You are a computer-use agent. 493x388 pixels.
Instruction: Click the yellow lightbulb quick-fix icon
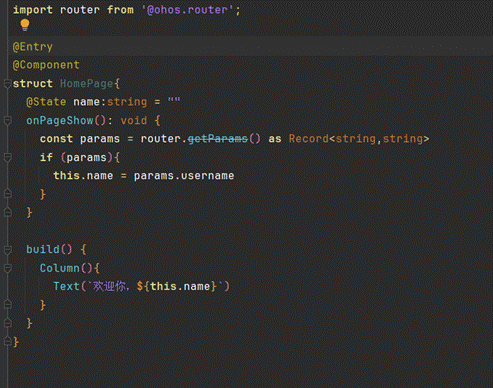coord(25,25)
